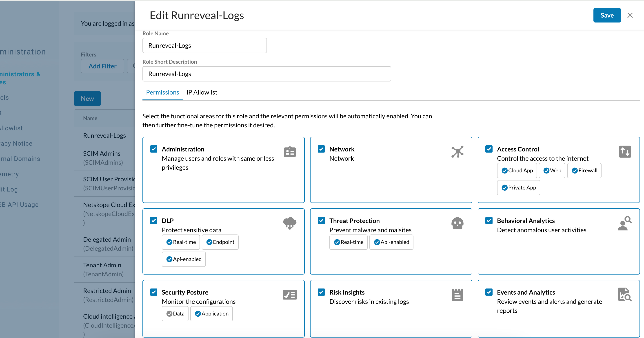Enable the Data option under Security Posture

[x=175, y=314]
